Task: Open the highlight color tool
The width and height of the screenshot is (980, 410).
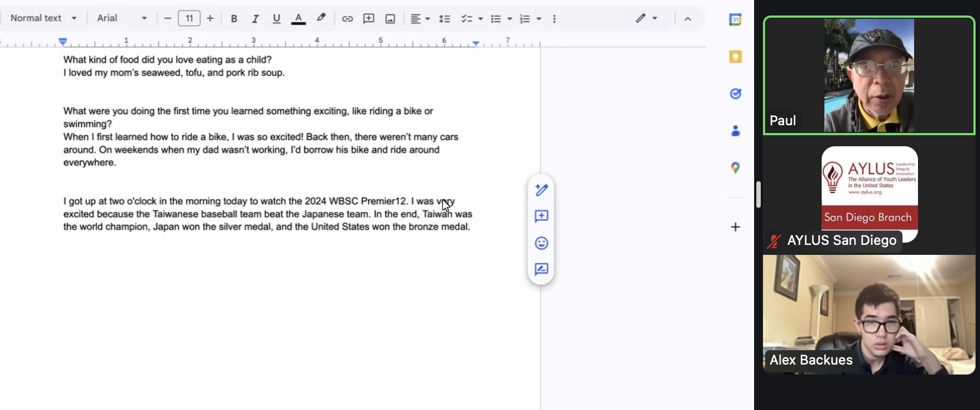Action: (x=321, y=18)
